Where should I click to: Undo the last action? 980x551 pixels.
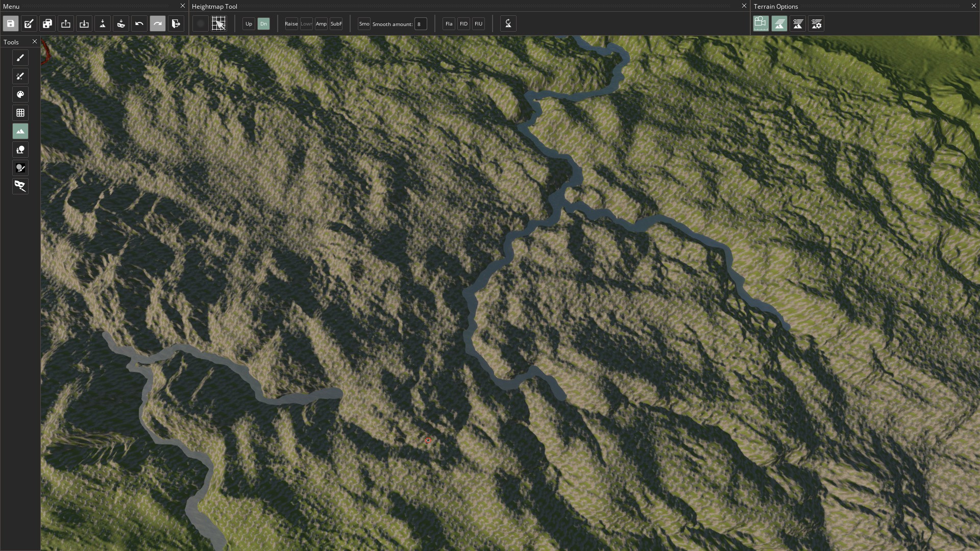(x=139, y=23)
